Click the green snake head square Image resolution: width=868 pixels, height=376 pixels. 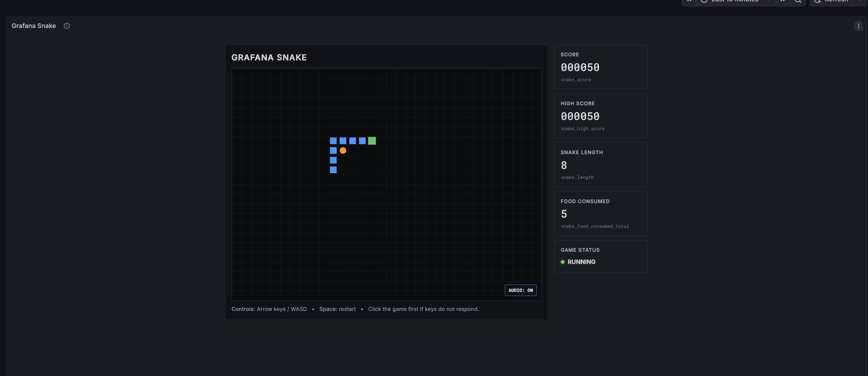coord(372,141)
